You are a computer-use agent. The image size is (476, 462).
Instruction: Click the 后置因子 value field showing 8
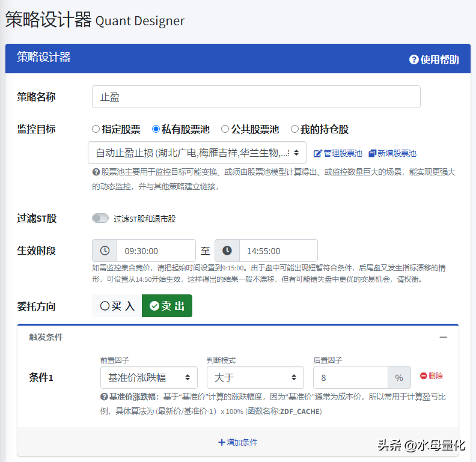350,377
